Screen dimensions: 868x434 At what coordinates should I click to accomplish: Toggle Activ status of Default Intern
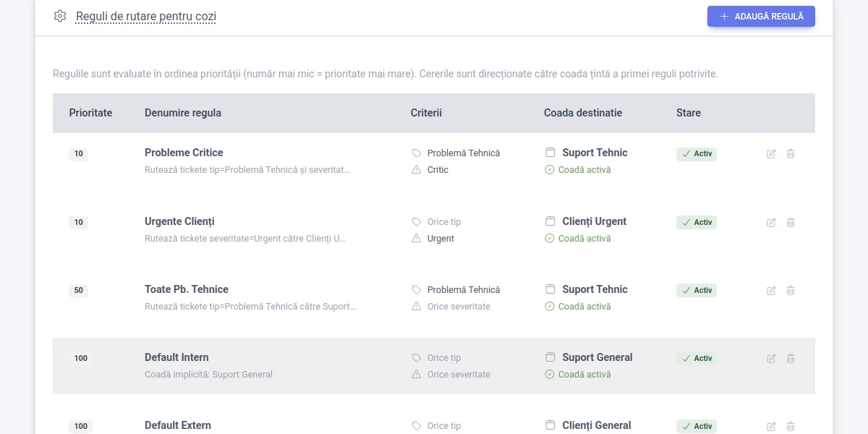point(697,359)
